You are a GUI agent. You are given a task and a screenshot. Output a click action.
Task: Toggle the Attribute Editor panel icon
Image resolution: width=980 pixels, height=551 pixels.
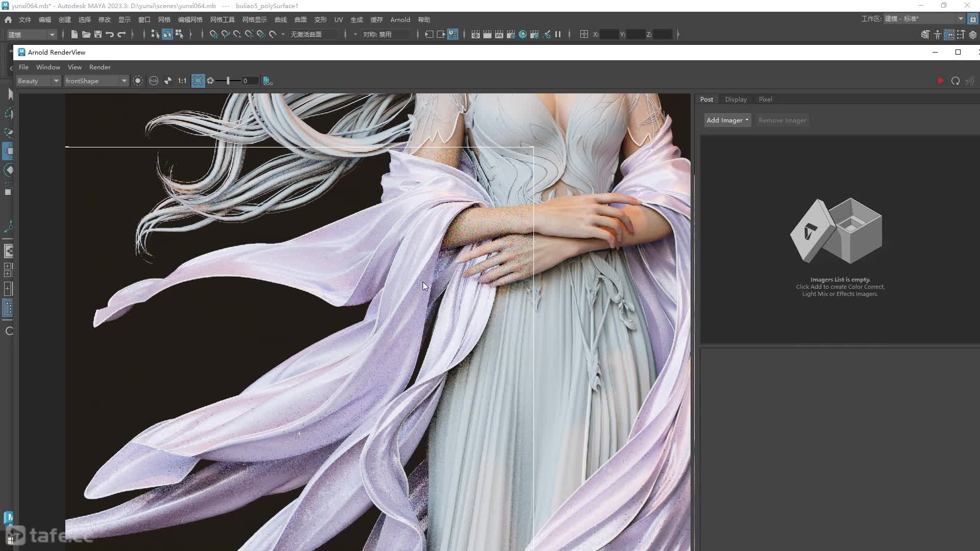click(949, 34)
